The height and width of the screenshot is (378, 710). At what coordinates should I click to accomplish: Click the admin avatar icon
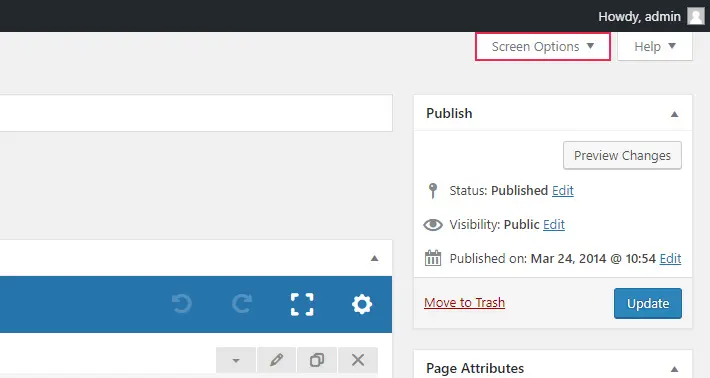tap(696, 16)
